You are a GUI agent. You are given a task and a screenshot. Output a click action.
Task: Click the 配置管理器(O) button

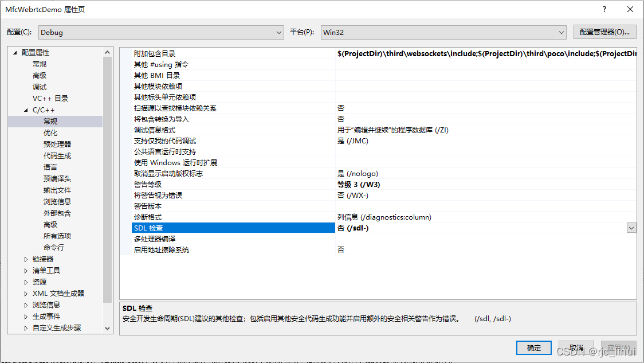(x=605, y=32)
